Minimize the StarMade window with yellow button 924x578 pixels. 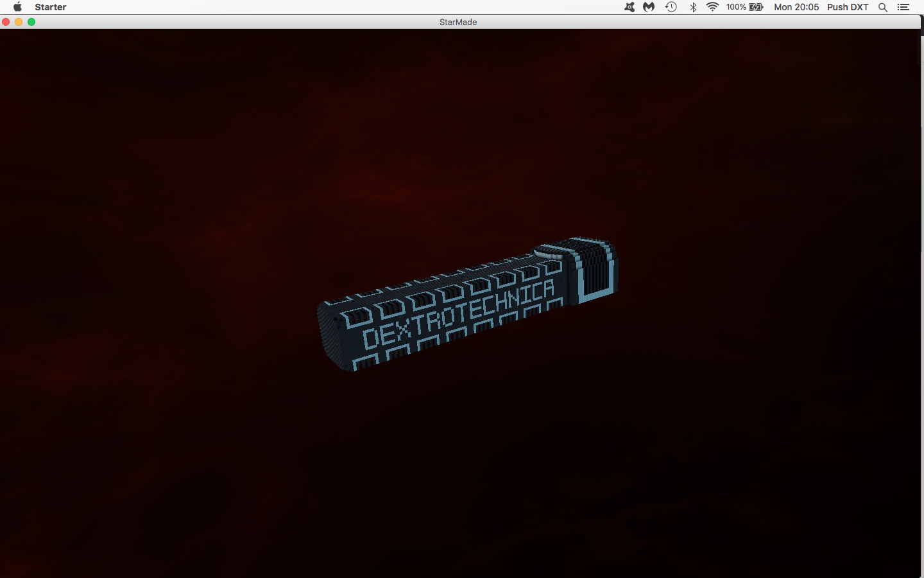(x=19, y=22)
